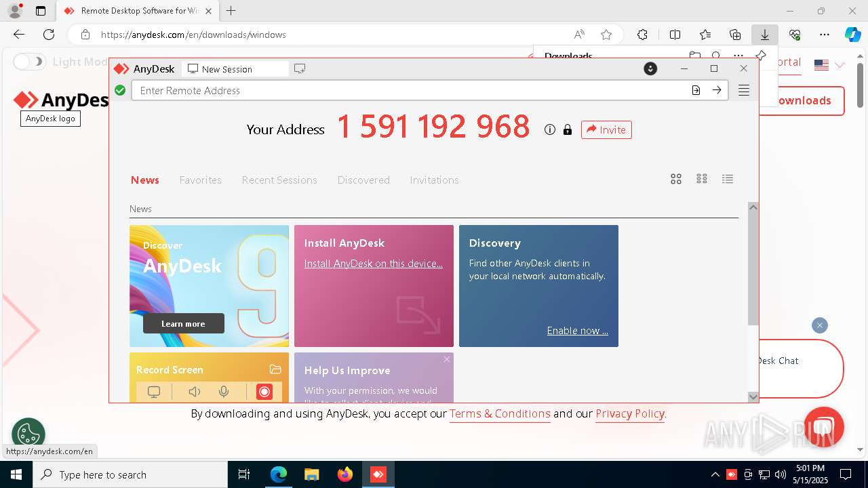Open Firefox from taskbar
The width and height of the screenshot is (868, 488).
pos(344,474)
